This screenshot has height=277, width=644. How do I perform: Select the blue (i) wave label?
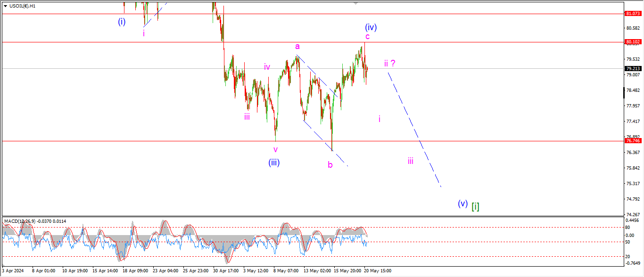[122, 21]
